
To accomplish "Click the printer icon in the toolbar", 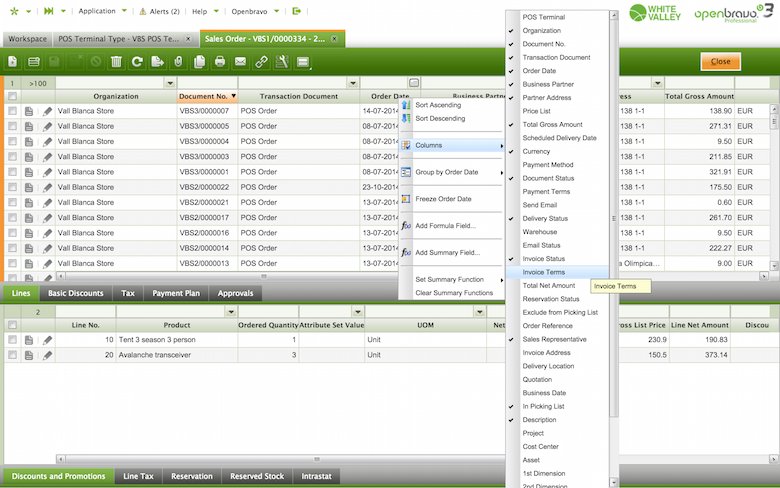I will coord(219,62).
